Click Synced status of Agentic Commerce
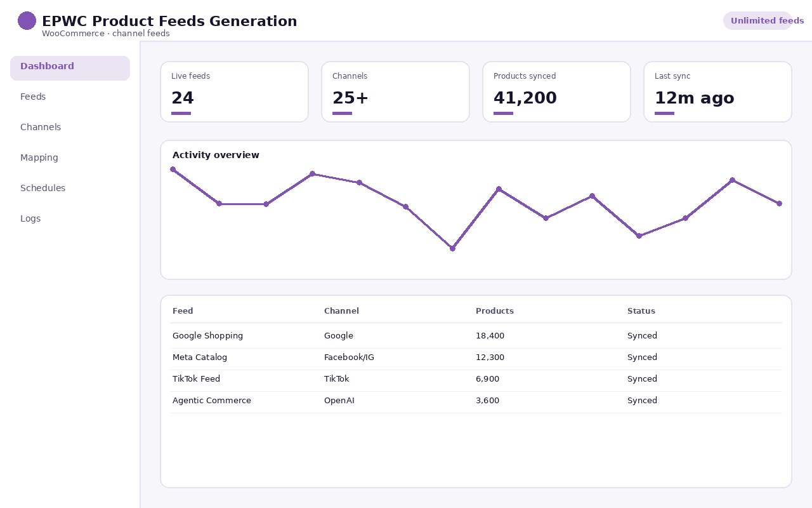This screenshot has height=508, width=812. (642, 401)
